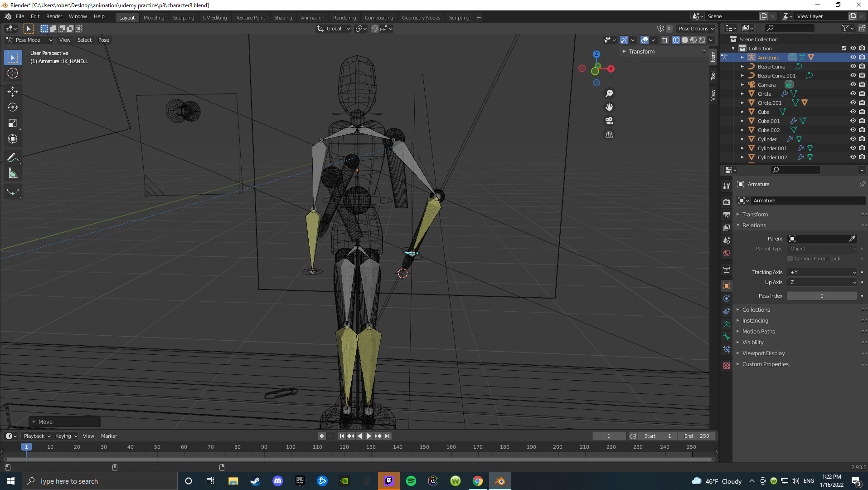Image resolution: width=868 pixels, height=490 pixels.
Task: Select the Annotate pencil tool
Action: pos(13,158)
